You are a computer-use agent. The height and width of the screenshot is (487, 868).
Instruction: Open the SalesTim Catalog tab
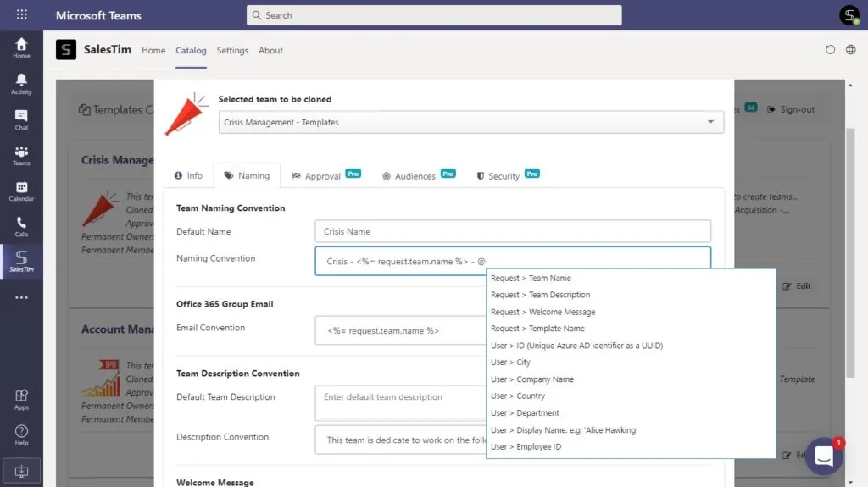pyautogui.click(x=191, y=50)
